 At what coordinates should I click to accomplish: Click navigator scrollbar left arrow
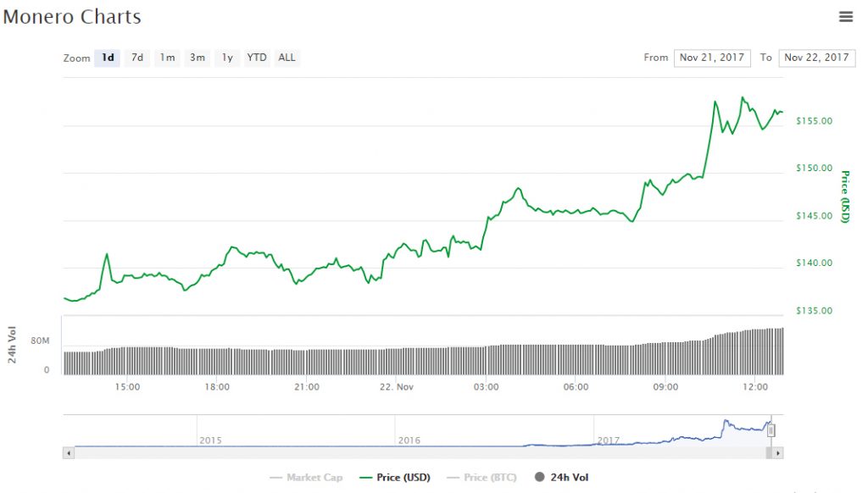[68, 454]
